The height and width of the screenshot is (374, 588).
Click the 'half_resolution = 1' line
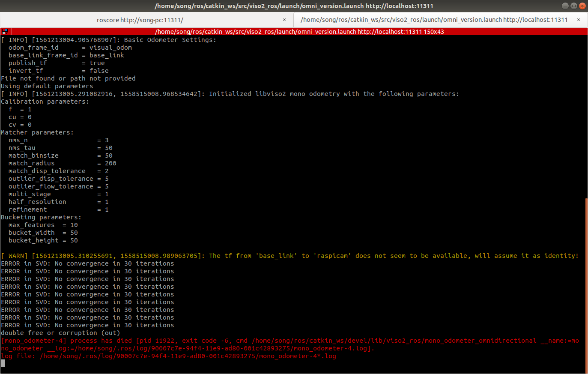[x=59, y=202]
